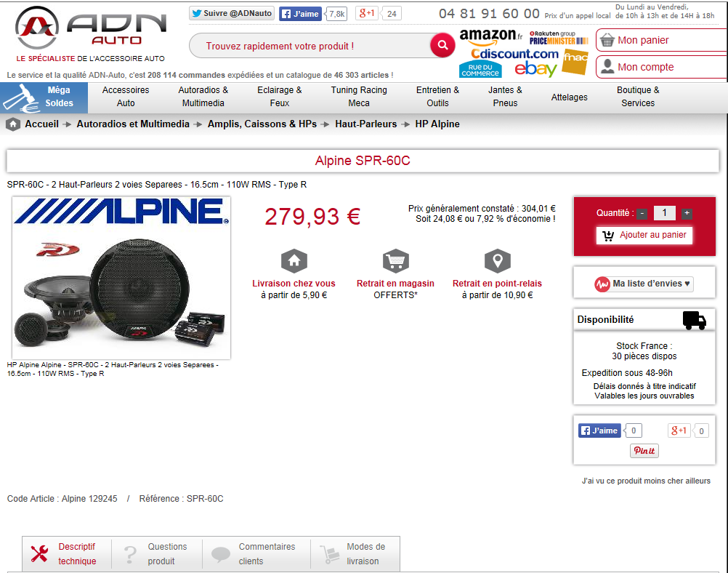The image size is (728, 573).
Task: Click the Pin it Pinterest button
Action: click(x=644, y=451)
